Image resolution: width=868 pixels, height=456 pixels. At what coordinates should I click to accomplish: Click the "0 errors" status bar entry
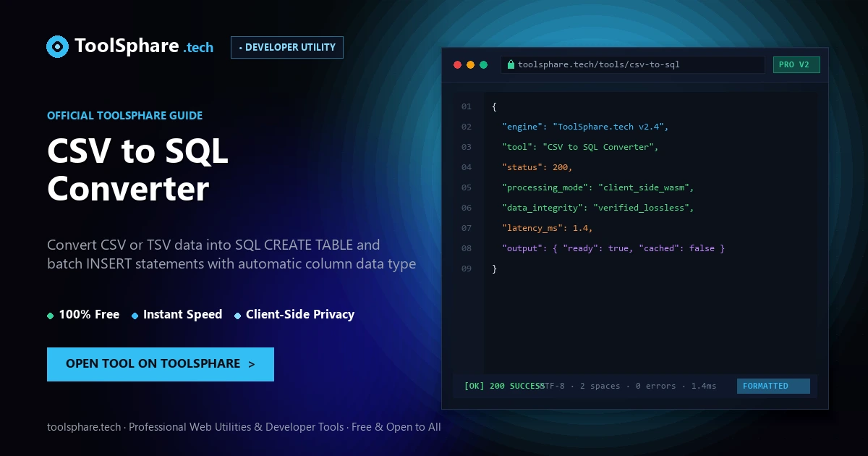click(x=656, y=386)
